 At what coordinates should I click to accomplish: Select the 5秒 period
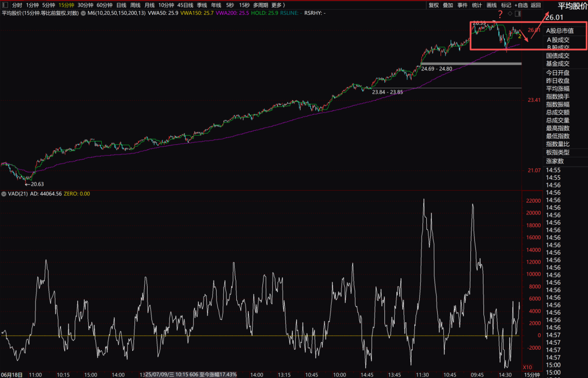point(230,5)
